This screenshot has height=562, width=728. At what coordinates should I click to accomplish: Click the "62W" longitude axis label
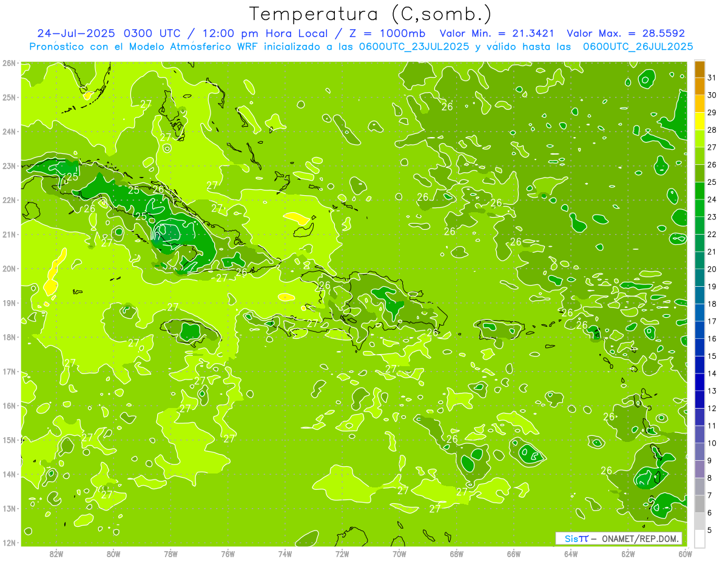tap(628, 554)
